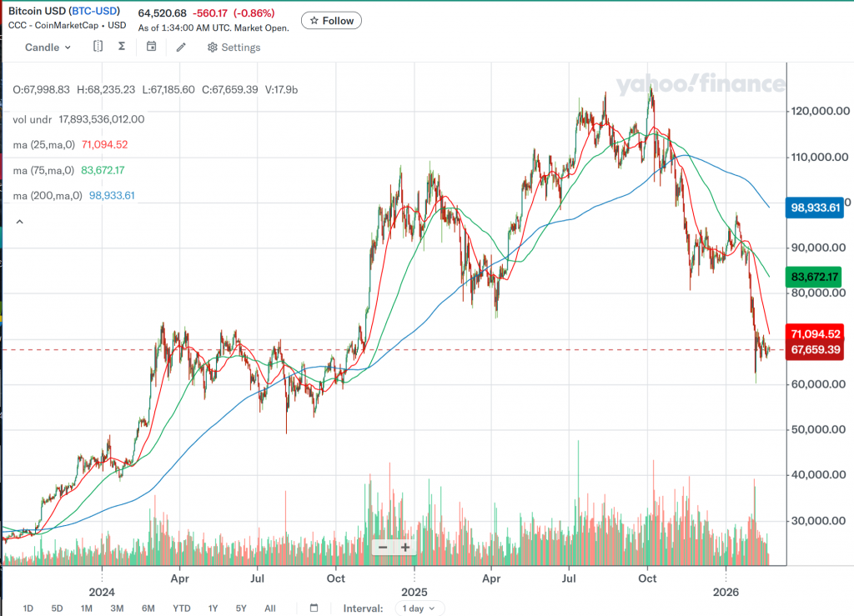
Task: Expand the Interval 1 day dropdown
Action: pos(419,608)
